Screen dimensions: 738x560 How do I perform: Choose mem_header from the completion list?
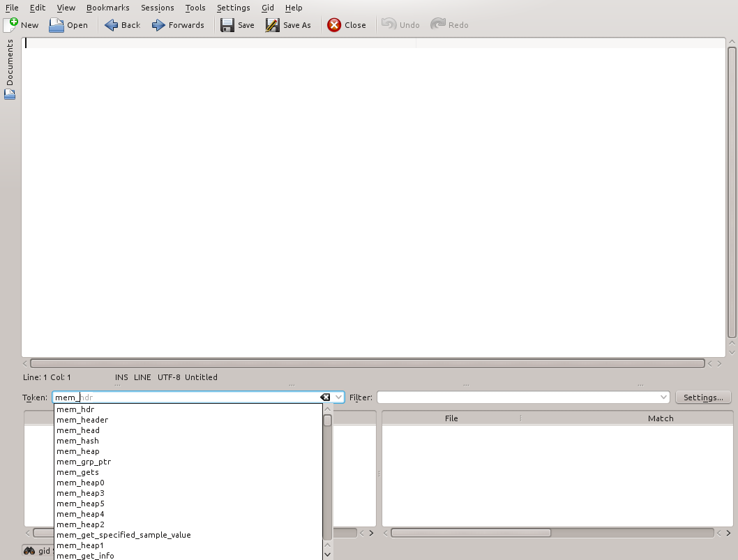(x=82, y=420)
